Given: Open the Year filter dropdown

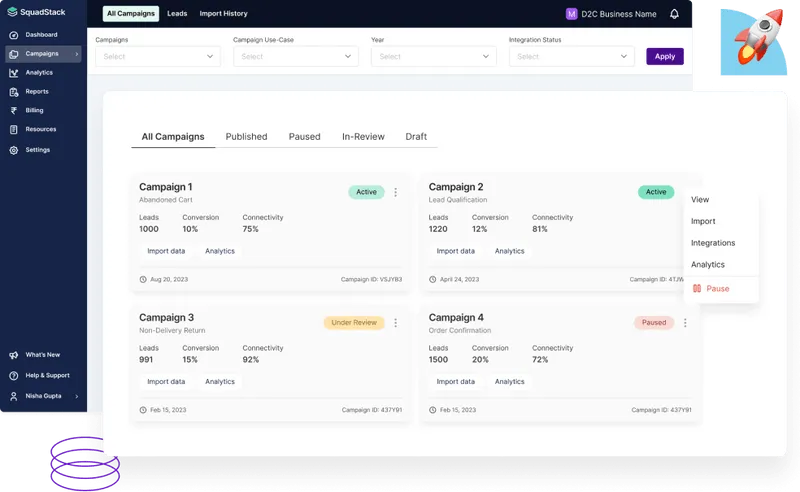Looking at the screenshot, I should coord(434,57).
